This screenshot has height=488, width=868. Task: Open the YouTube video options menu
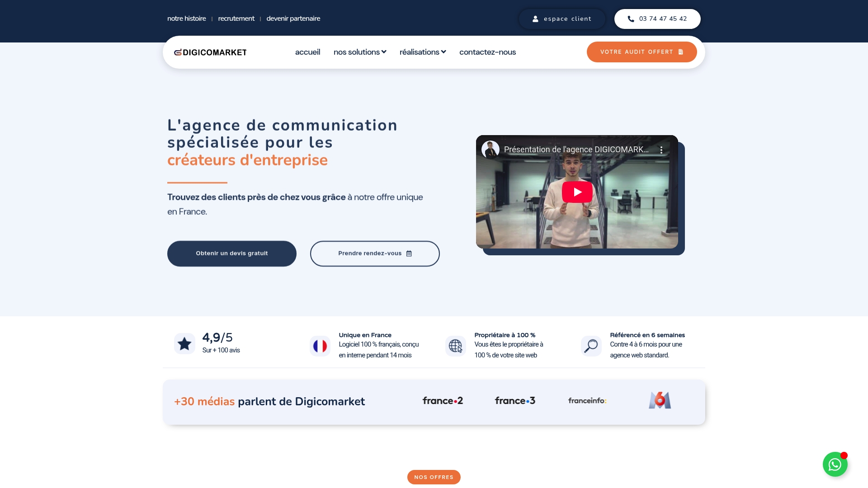pyautogui.click(x=662, y=149)
